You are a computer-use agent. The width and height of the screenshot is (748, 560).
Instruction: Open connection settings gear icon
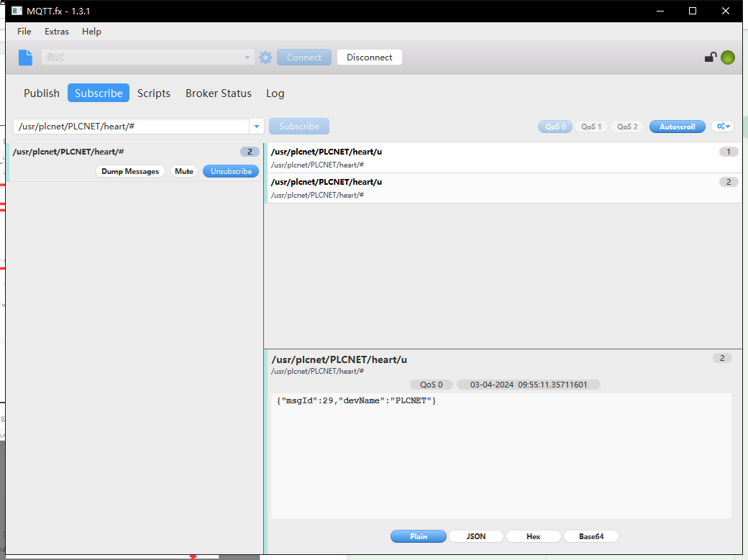pyautogui.click(x=265, y=58)
